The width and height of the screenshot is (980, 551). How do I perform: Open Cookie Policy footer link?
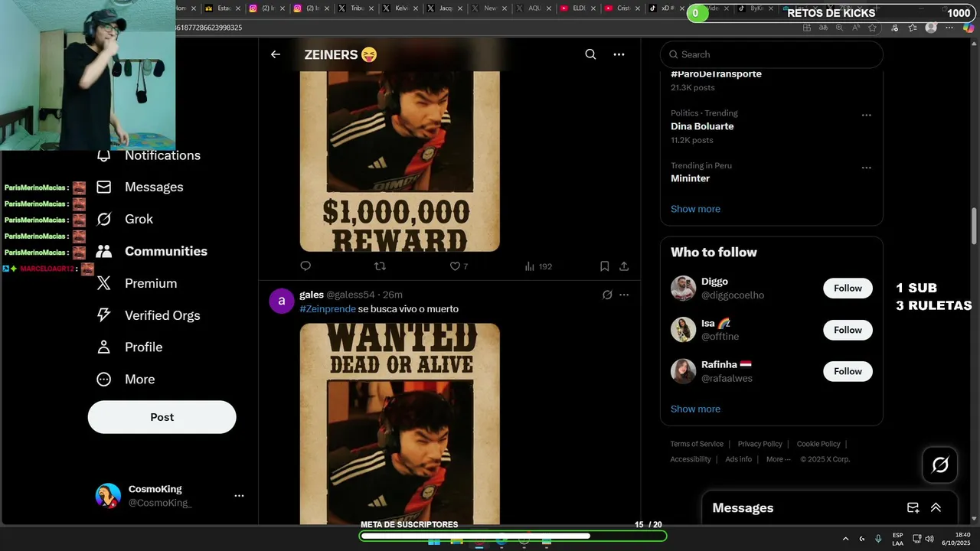pos(818,444)
